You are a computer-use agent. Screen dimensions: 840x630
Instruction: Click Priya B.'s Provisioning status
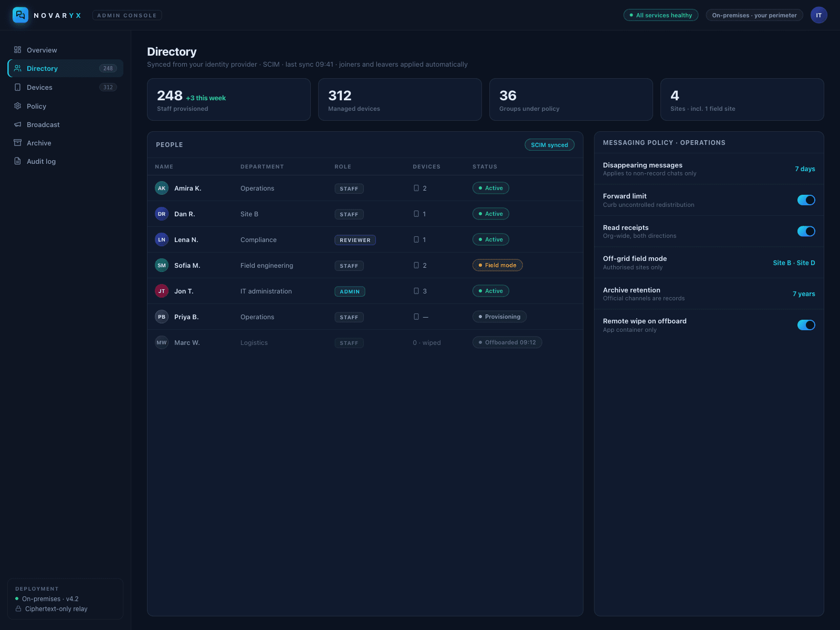coord(499,317)
